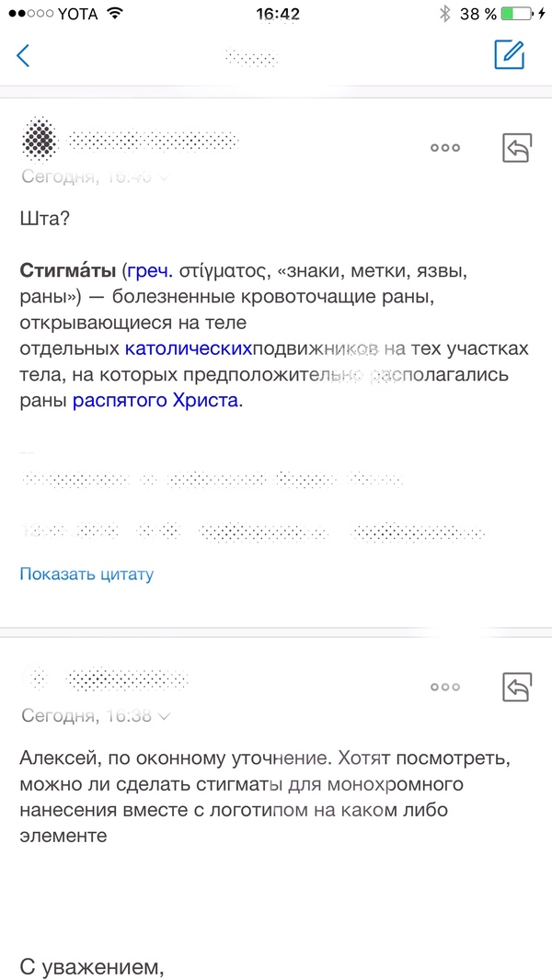This screenshot has width=552, height=980.
Task: Tap the Wi-Fi status icon
Action: pos(115,14)
